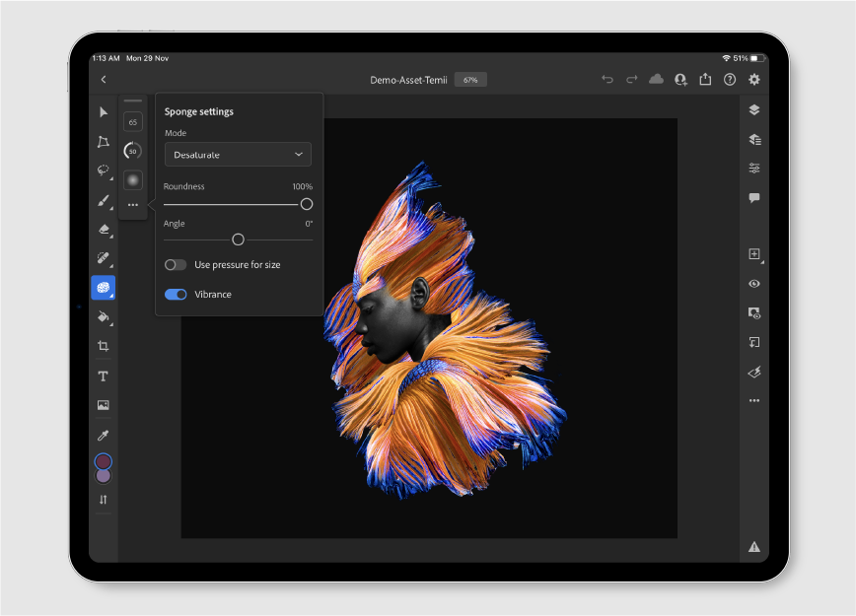This screenshot has width=856, height=616.
Task: Select the Lasso selection tool
Action: [x=103, y=170]
